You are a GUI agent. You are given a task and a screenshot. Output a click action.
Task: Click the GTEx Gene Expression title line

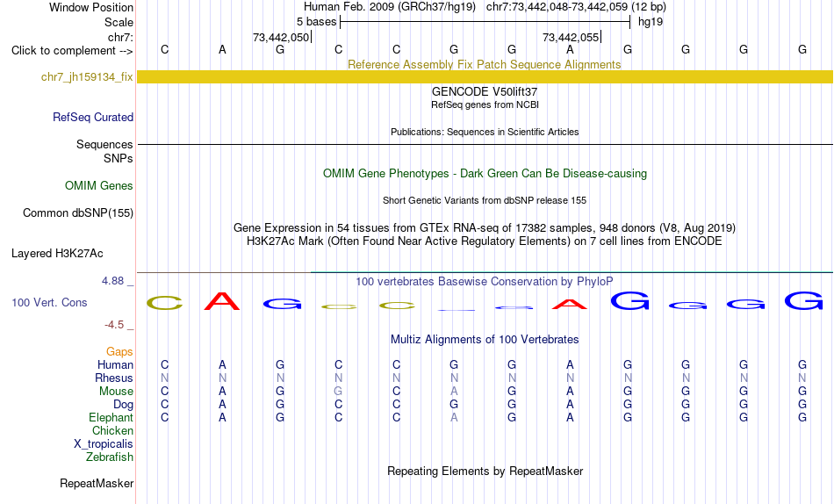(x=485, y=227)
